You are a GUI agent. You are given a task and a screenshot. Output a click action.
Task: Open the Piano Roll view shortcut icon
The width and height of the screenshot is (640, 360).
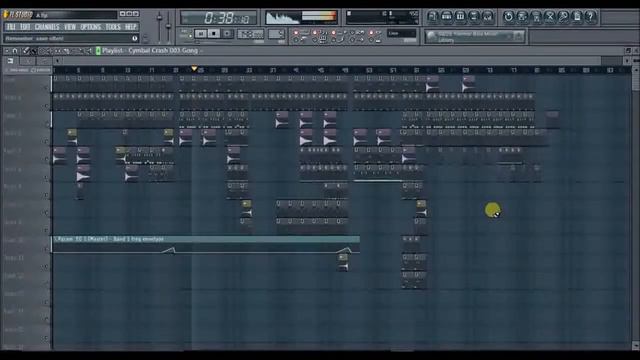460,16
